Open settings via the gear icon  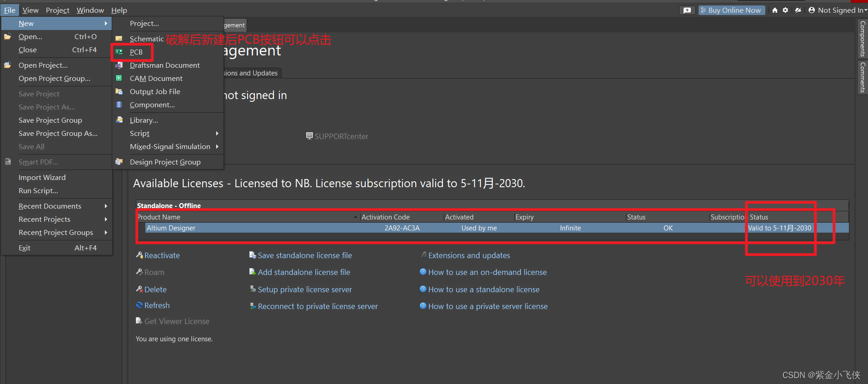click(785, 10)
